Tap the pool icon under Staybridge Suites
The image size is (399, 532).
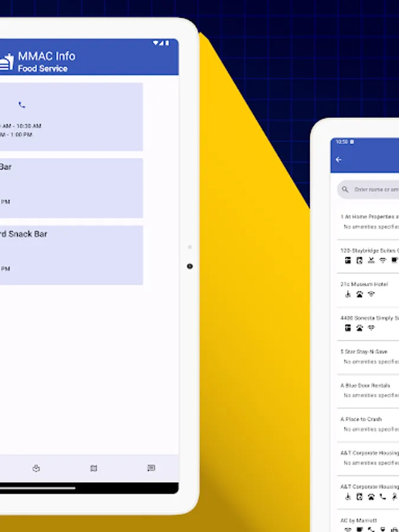click(371, 260)
